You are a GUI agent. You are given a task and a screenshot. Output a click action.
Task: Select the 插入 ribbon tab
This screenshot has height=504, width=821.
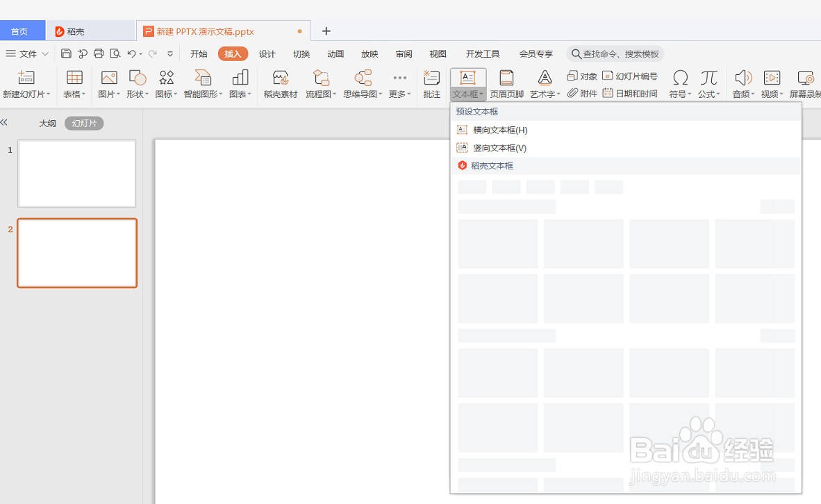233,54
